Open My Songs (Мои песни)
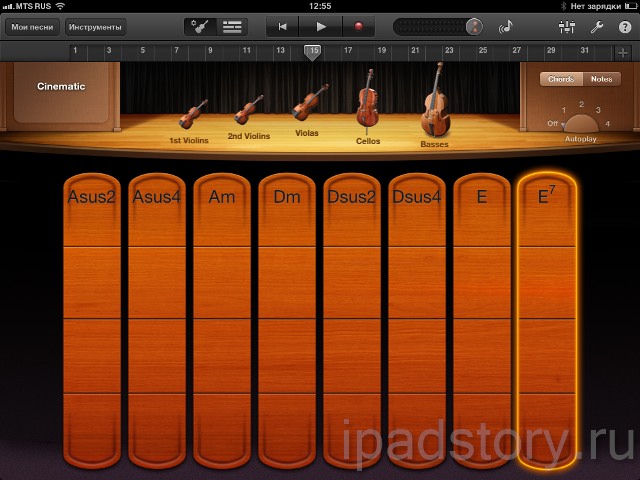 32,27
